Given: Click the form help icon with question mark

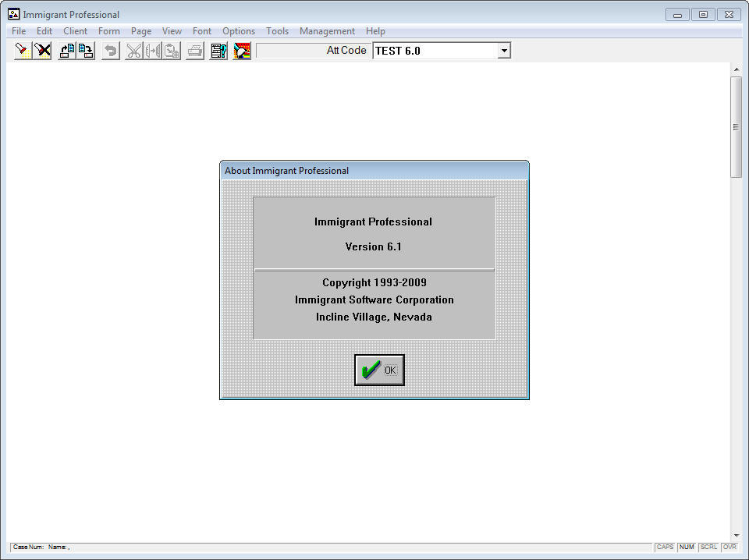Looking at the screenshot, I should [218, 51].
